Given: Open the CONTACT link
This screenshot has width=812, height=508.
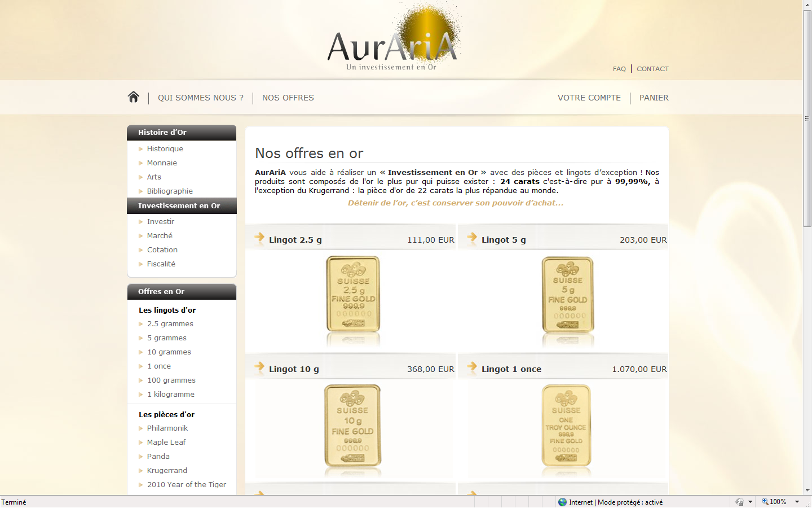Looking at the screenshot, I should 652,69.
